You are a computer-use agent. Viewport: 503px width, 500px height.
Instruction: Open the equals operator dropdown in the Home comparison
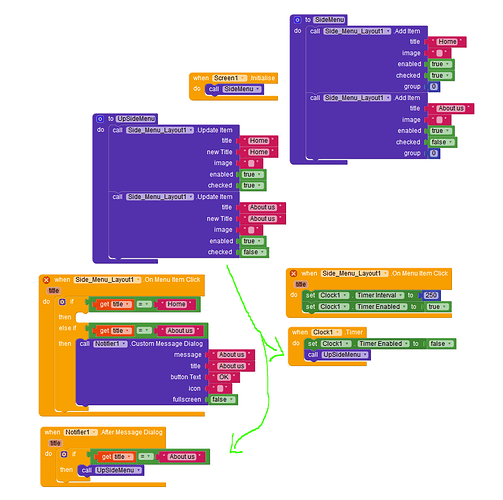point(144,304)
